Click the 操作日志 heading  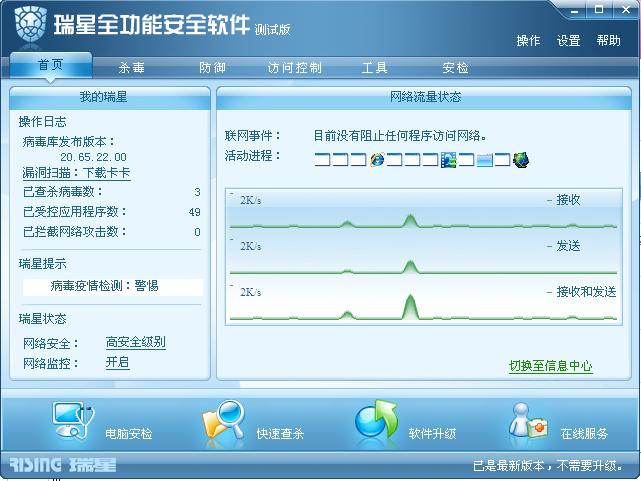(x=43, y=122)
